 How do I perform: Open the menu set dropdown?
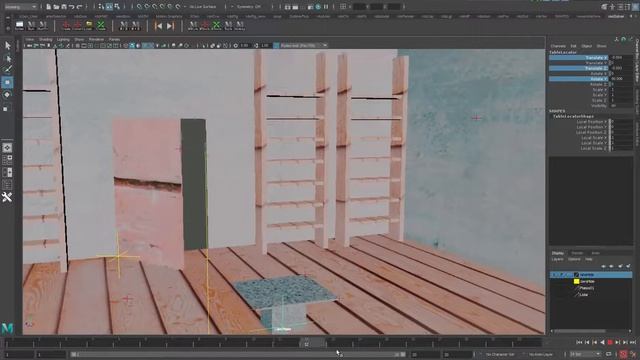tap(20, 7)
